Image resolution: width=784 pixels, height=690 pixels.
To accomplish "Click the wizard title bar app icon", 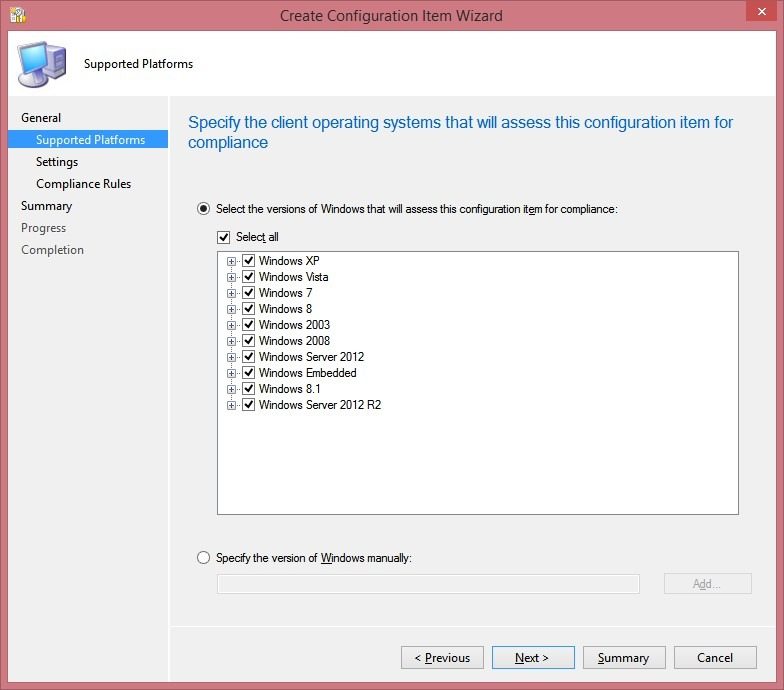I will [18, 15].
